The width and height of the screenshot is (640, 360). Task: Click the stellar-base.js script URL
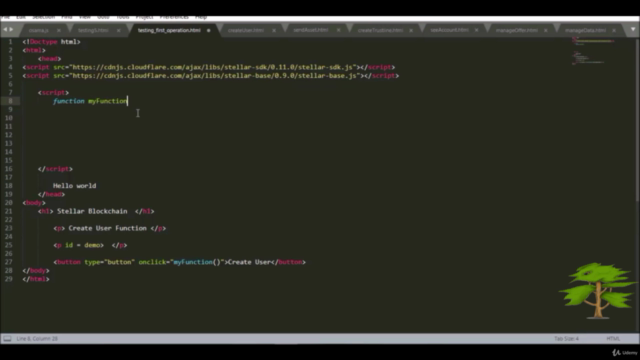216,76
